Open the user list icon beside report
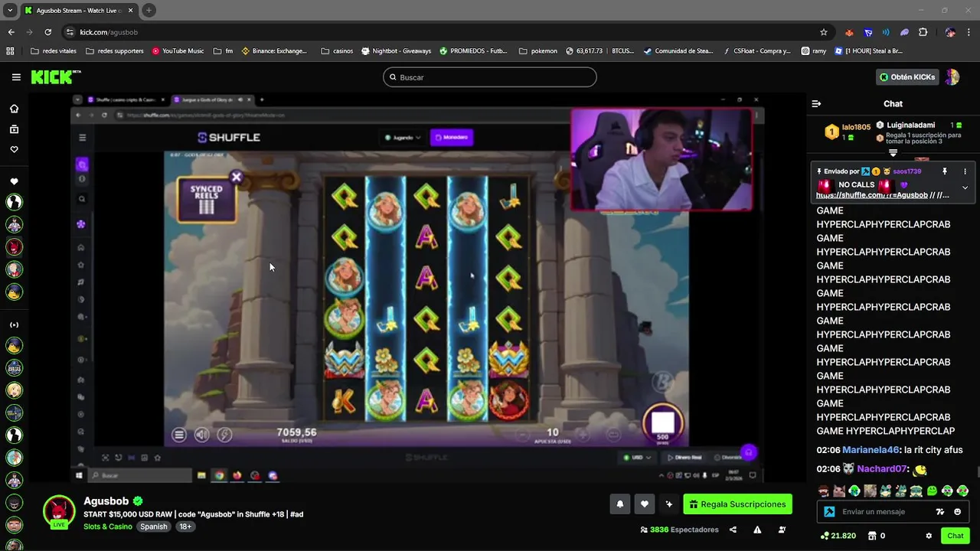This screenshot has height=551, width=980. [x=782, y=530]
